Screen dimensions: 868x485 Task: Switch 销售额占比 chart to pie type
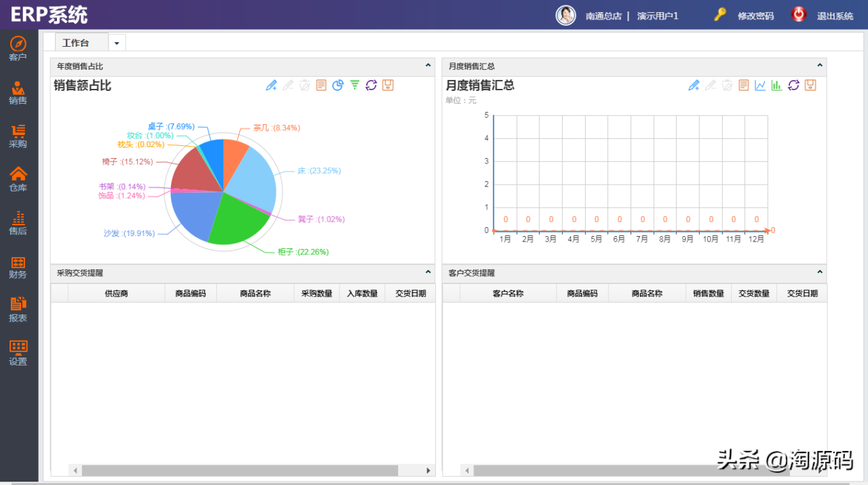(338, 85)
